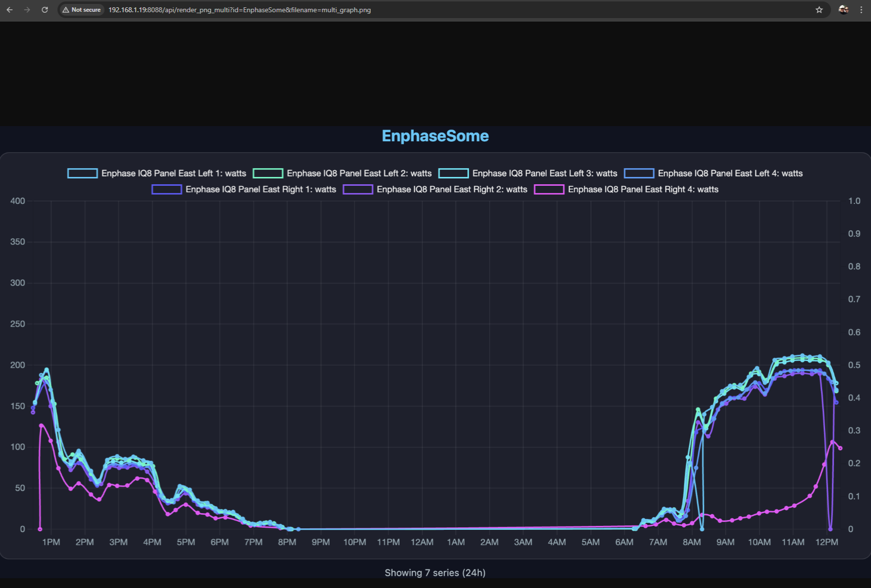Click the 3PM x-axis label
This screenshot has height=588, width=871.
pyautogui.click(x=118, y=542)
